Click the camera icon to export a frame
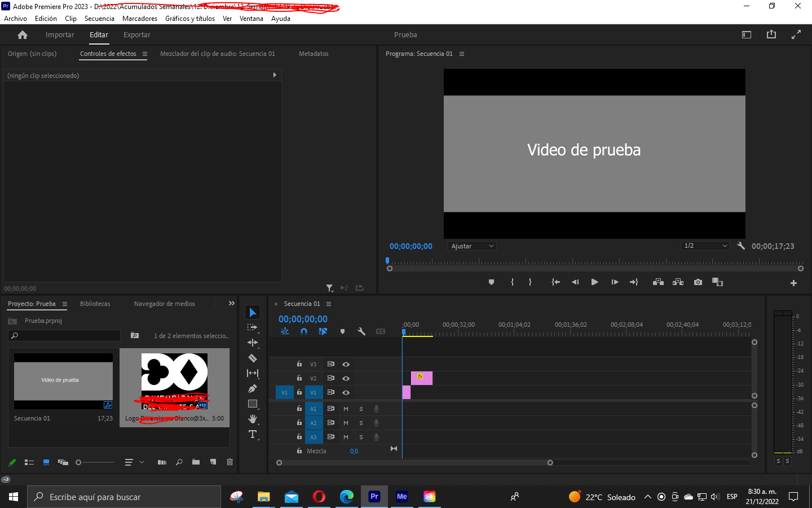Screen dimensions: 812x508 click(698, 282)
